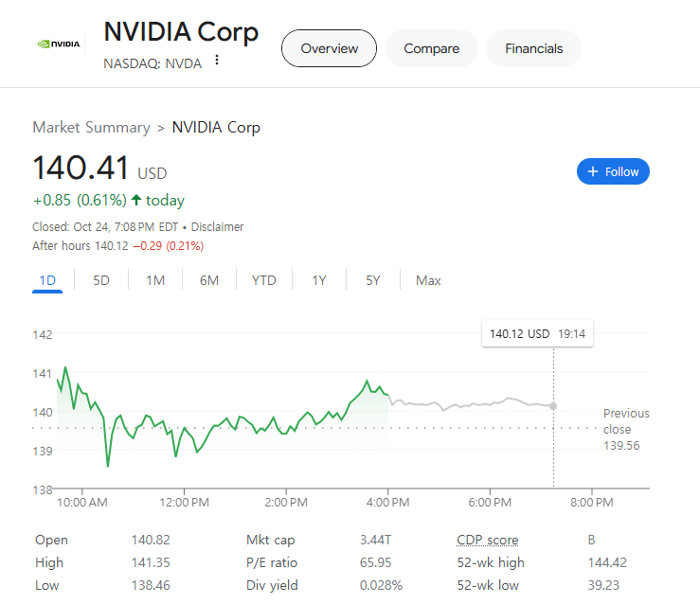Open the Financials tab
This screenshot has width=700, height=604.
[533, 48]
